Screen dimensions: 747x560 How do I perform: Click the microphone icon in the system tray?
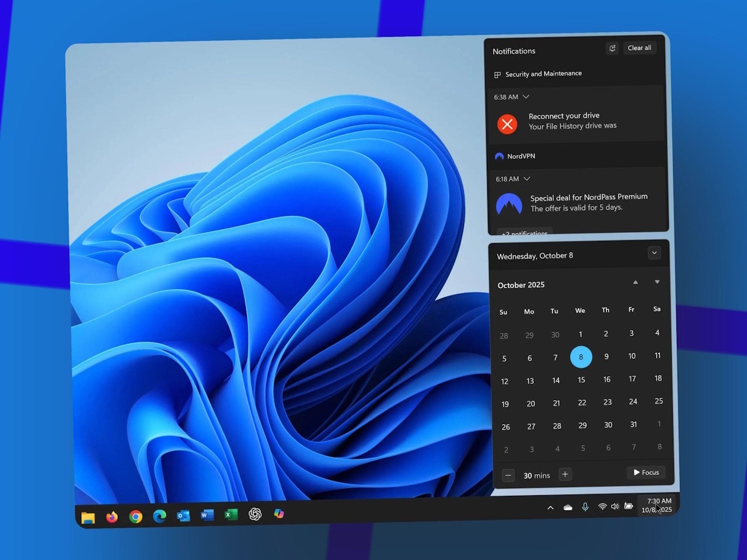[585, 507]
